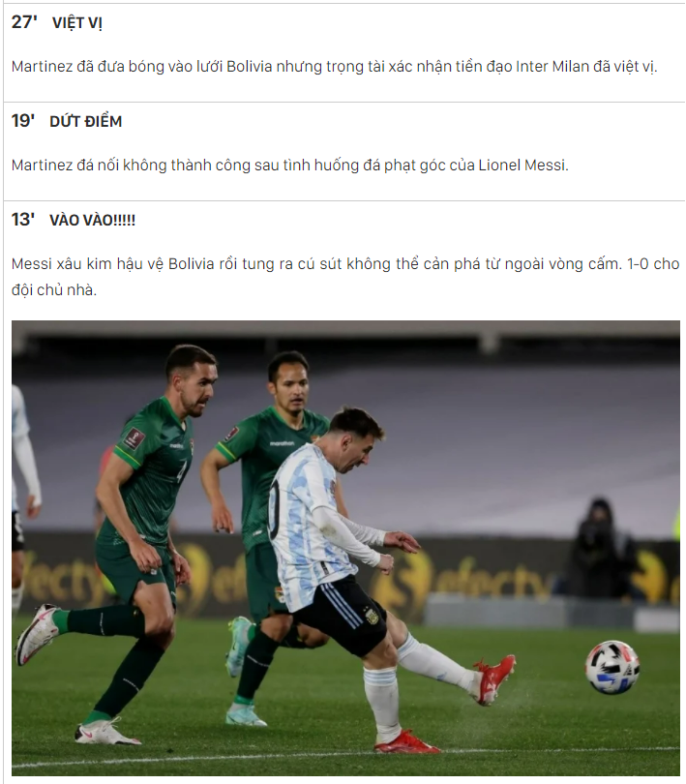
Task: Select the VÀO VÀO!!!!! goal heading
Action: click(x=92, y=220)
